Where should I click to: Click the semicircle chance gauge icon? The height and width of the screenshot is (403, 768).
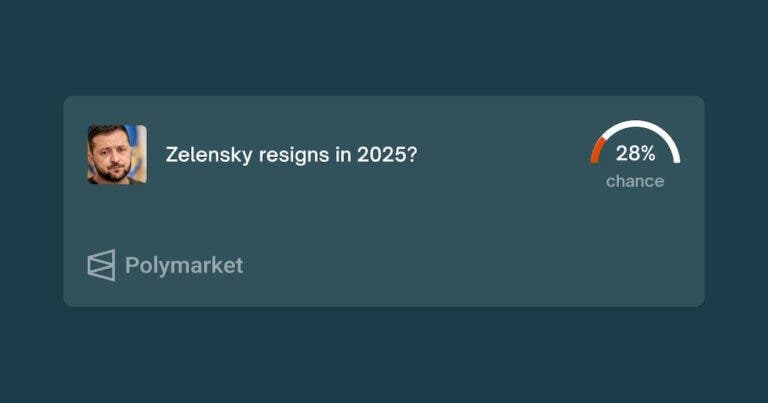point(635,142)
